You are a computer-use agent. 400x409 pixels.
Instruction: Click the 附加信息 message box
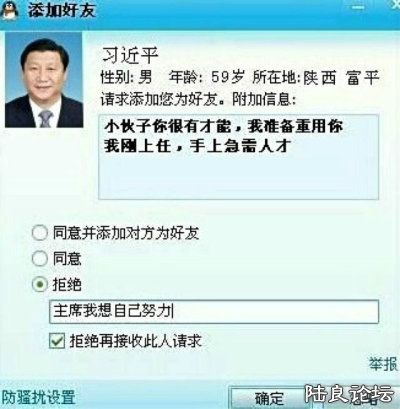[x=238, y=157]
